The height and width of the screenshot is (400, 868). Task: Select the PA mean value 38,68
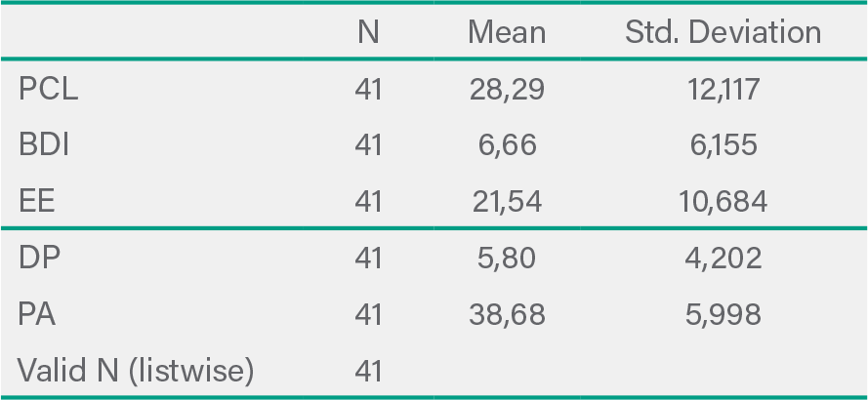507,314
